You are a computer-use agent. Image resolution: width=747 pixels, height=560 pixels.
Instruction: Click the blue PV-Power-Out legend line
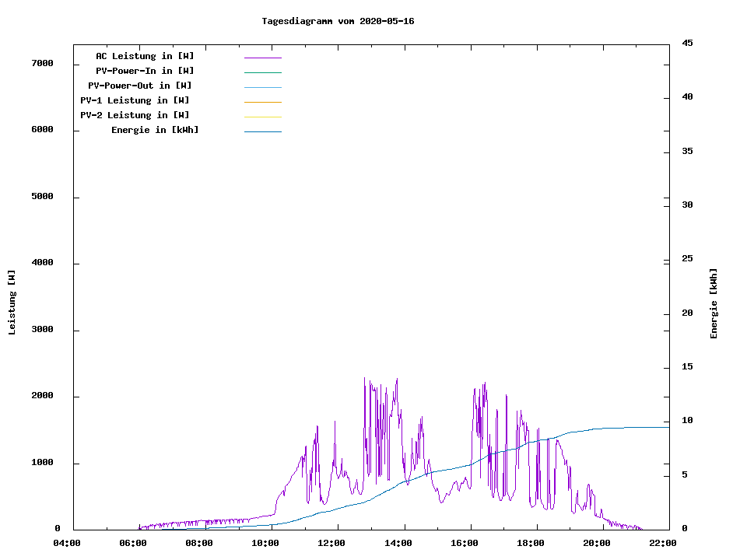pyautogui.click(x=262, y=87)
